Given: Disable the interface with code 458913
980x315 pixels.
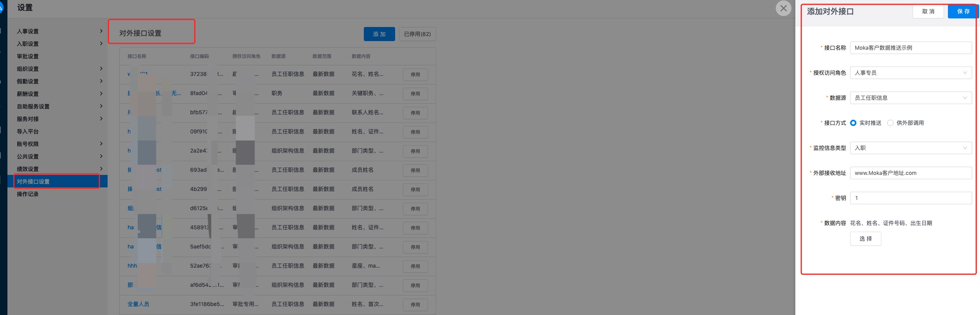Looking at the screenshot, I should (415, 228).
